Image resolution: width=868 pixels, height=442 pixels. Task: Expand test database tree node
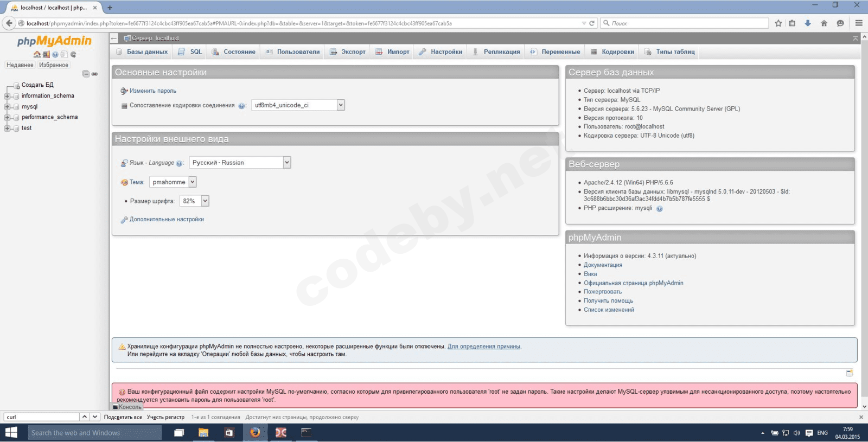click(7, 128)
